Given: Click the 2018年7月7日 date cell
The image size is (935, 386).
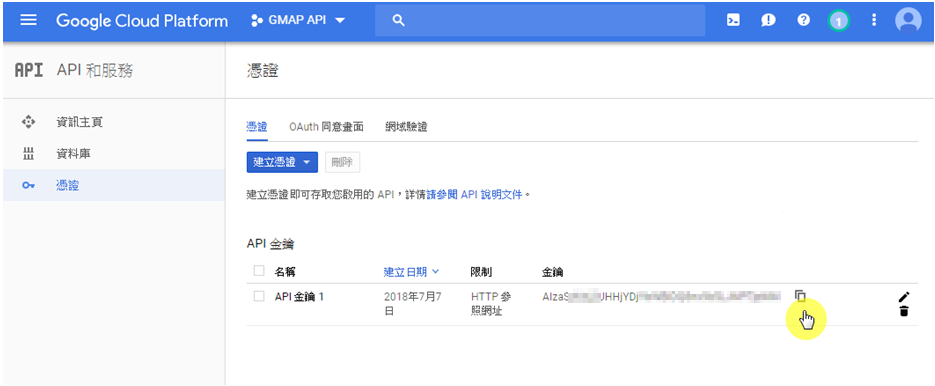Looking at the screenshot, I should pyautogui.click(x=413, y=304).
